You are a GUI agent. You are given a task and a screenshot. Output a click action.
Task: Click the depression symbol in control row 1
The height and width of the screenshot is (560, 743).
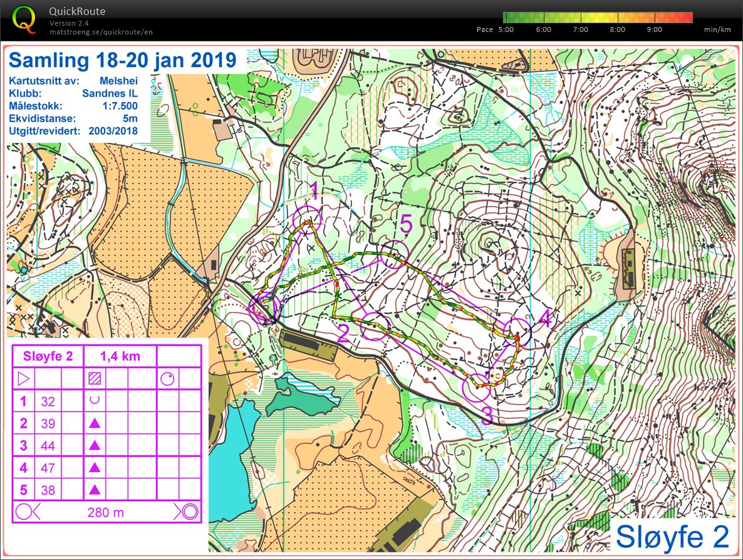95,401
